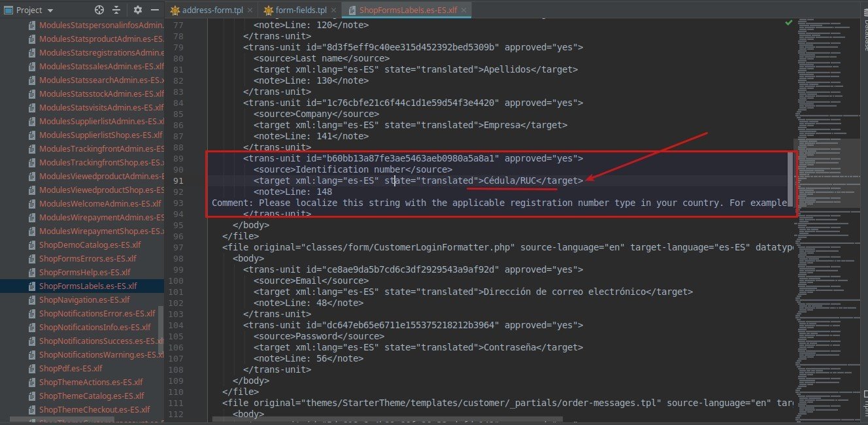
Task: Collapse all in the Project panel
Action: (x=116, y=10)
